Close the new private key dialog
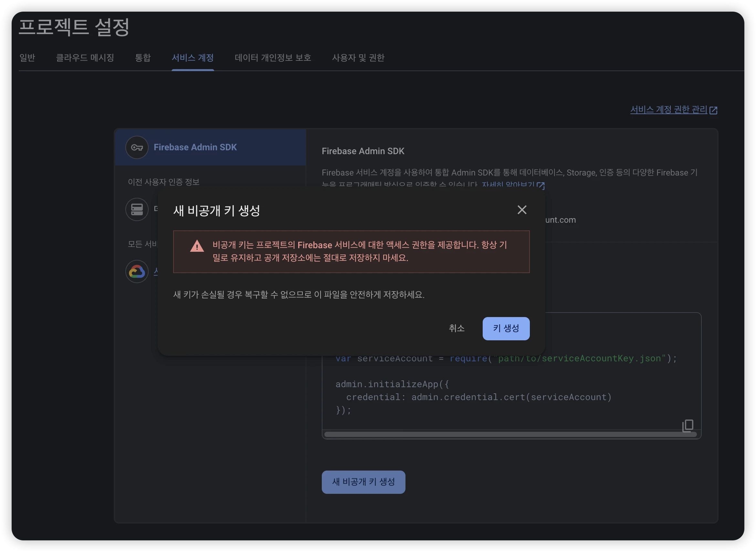This screenshot has height=552, width=756. pyautogui.click(x=522, y=210)
